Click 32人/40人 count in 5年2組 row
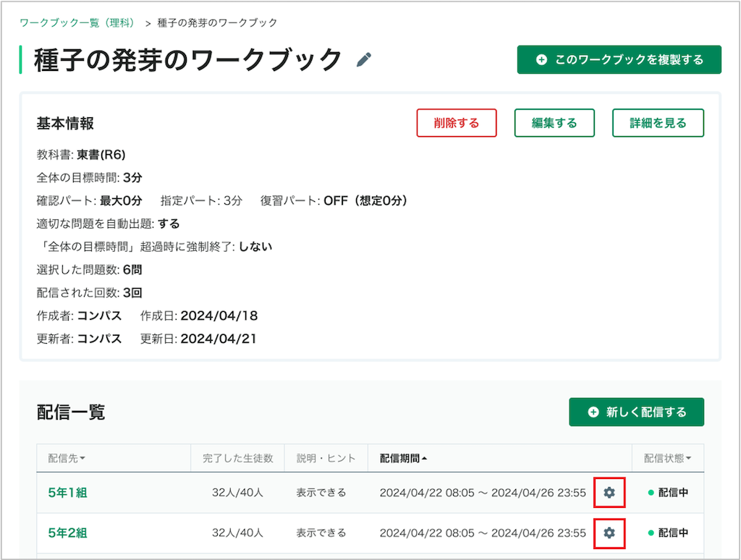This screenshot has width=741, height=560. [x=237, y=533]
